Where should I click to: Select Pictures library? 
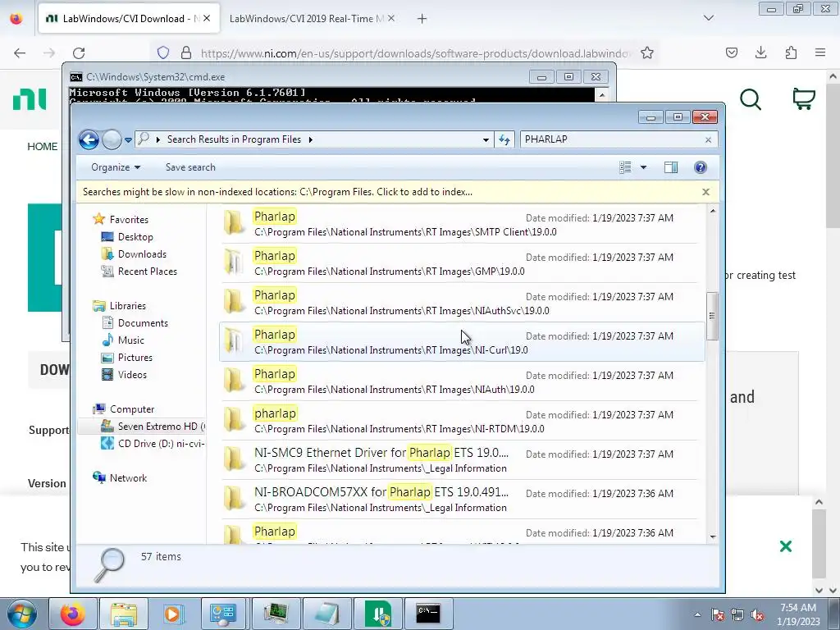(135, 358)
